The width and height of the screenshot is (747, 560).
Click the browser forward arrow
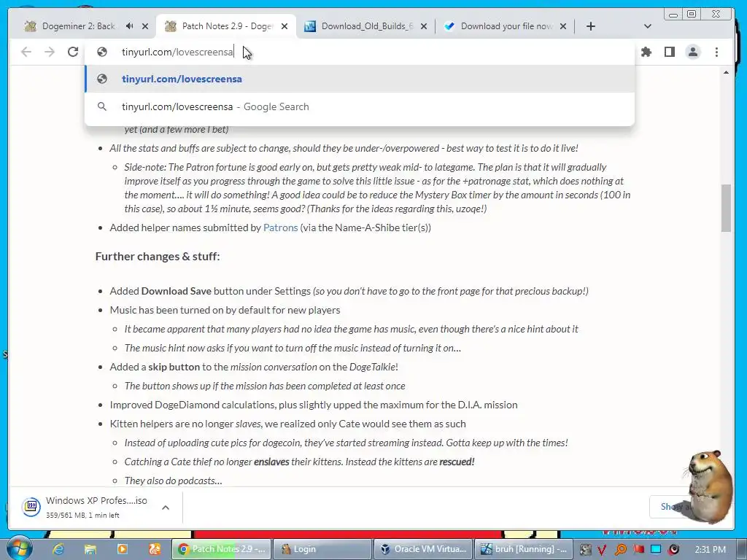[x=50, y=52]
